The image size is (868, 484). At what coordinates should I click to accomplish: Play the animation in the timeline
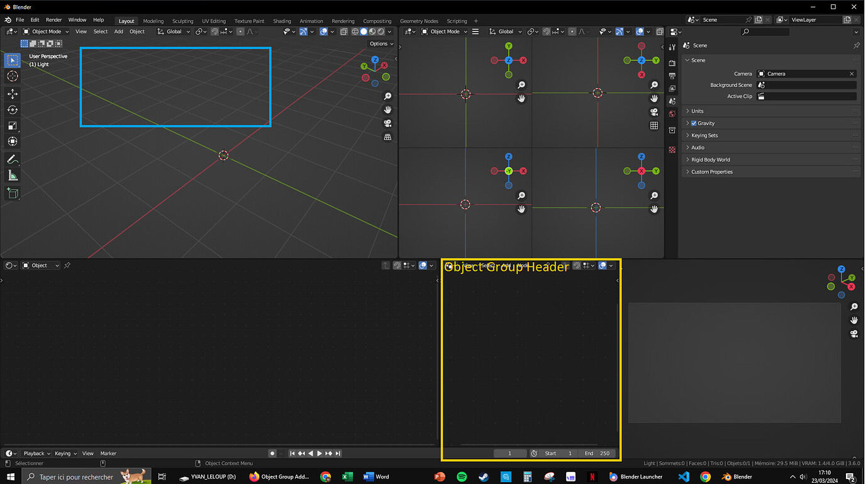(x=320, y=453)
